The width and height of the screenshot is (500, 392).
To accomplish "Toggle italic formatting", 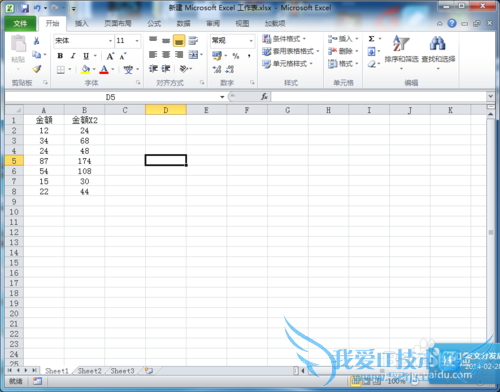I will pos(73,56).
